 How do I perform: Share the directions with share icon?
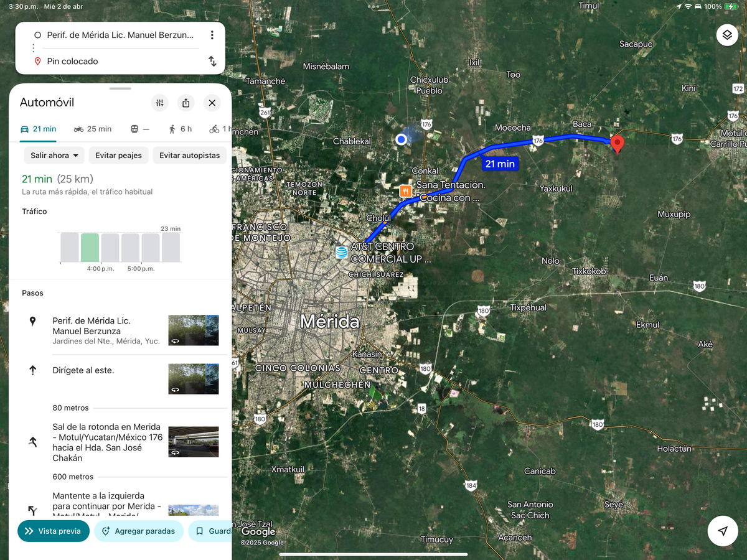coord(186,103)
